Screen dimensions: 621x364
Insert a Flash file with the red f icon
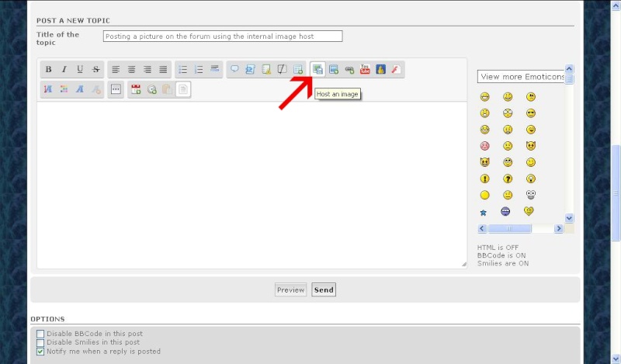pyautogui.click(x=396, y=69)
